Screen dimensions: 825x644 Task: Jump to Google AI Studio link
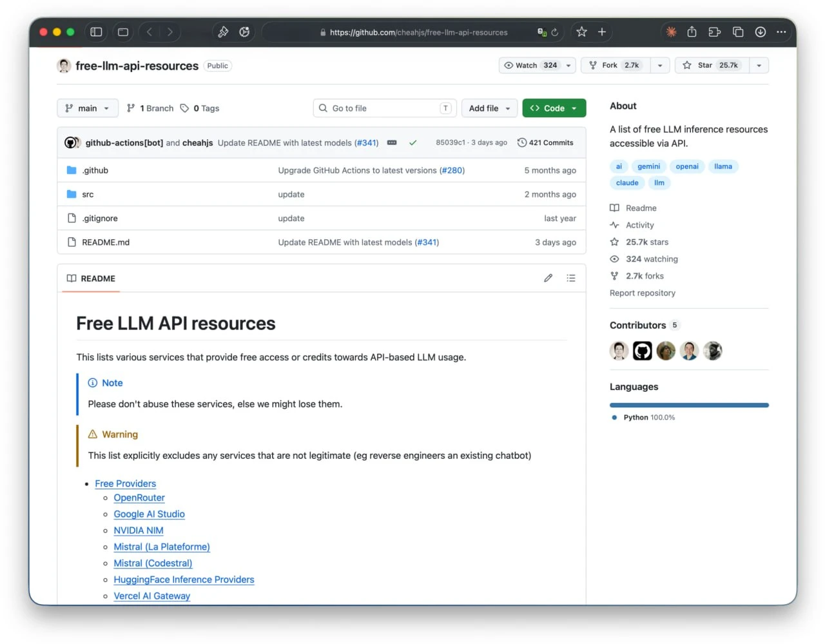click(149, 514)
